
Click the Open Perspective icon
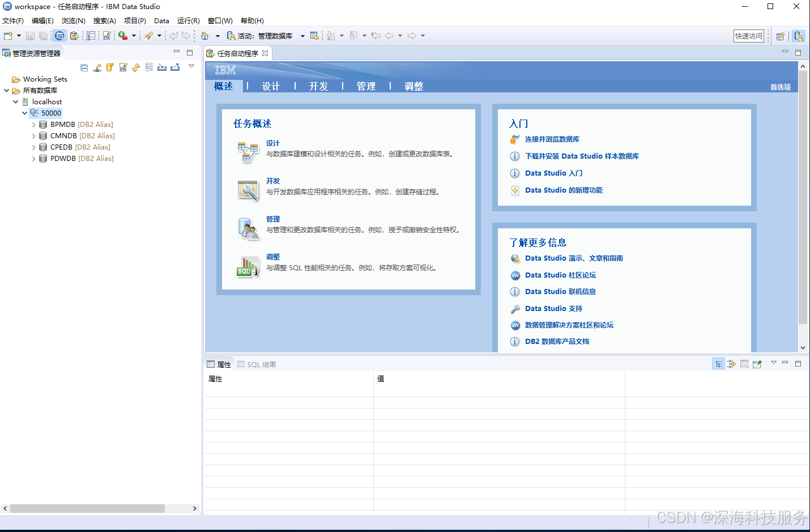[x=781, y=36]
